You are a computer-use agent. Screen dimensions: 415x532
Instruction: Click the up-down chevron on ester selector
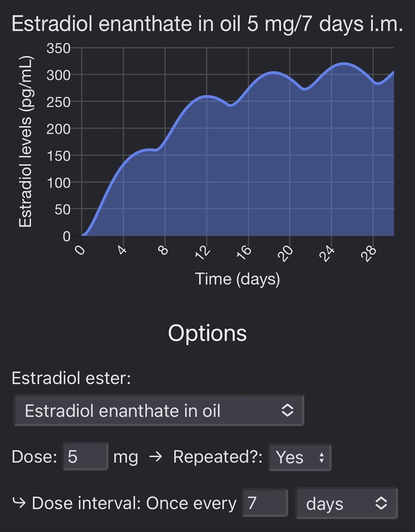pyautogui.click(x=287, y=410)
